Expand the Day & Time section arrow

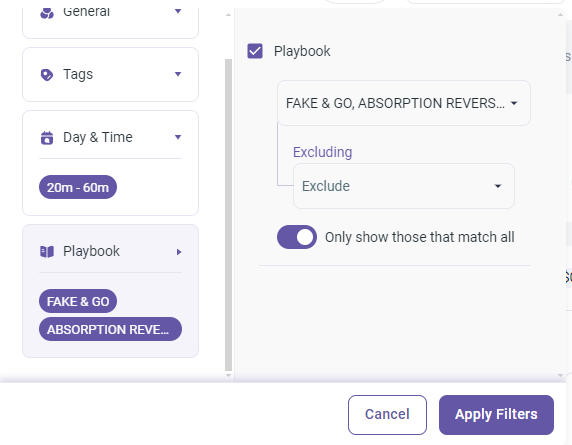tap(178, 138)
